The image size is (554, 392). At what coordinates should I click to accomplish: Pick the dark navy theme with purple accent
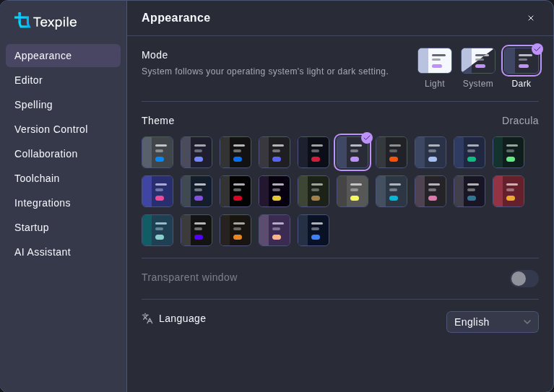click(196, 191)
